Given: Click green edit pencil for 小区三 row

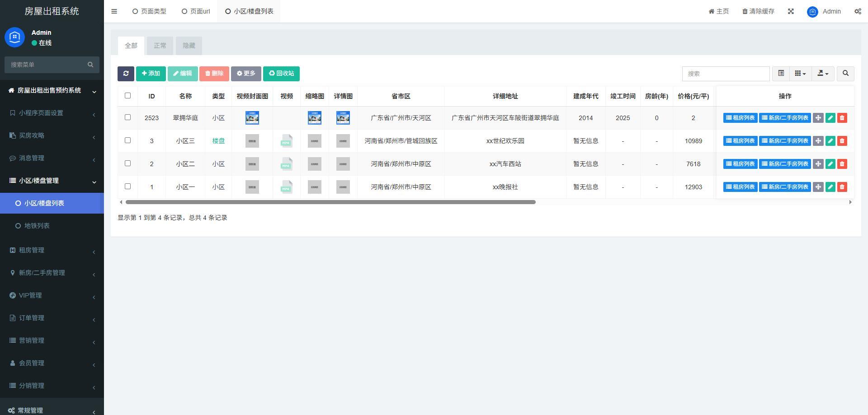Looking at the screenshot, I should (830, 141).
